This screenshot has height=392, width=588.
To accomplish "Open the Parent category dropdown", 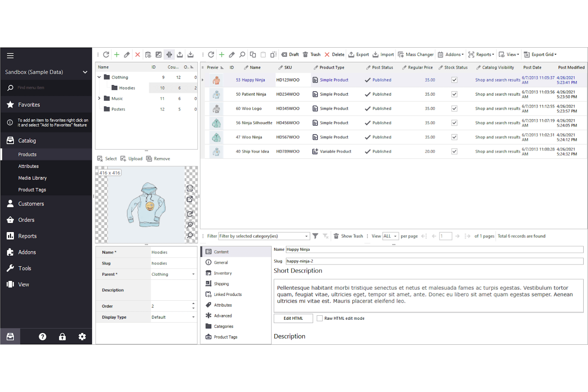I will 193,274.
